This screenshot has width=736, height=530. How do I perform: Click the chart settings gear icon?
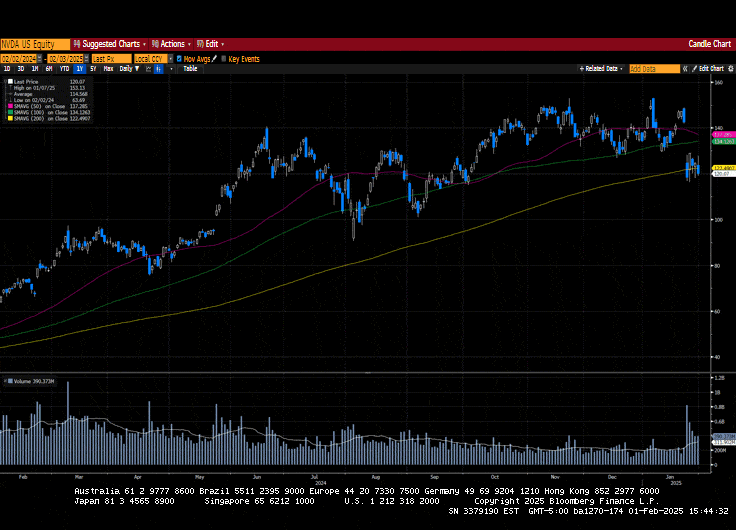click(x=729, y=68)
